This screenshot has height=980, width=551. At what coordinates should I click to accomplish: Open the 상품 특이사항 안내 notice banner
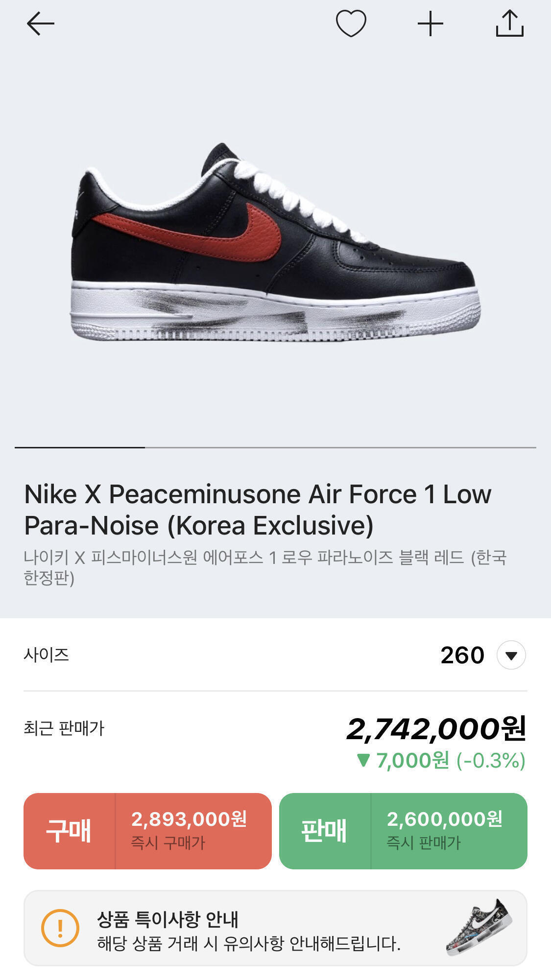[248, 928]
